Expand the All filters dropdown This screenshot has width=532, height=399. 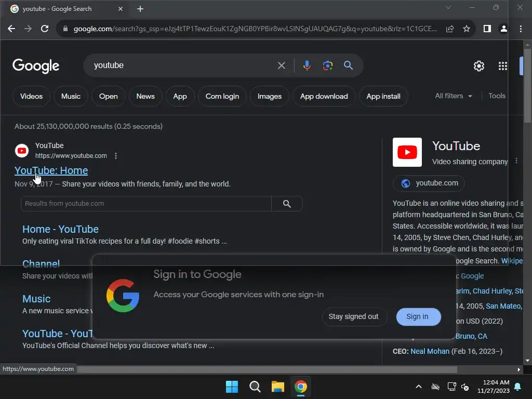tap(454, 96)
